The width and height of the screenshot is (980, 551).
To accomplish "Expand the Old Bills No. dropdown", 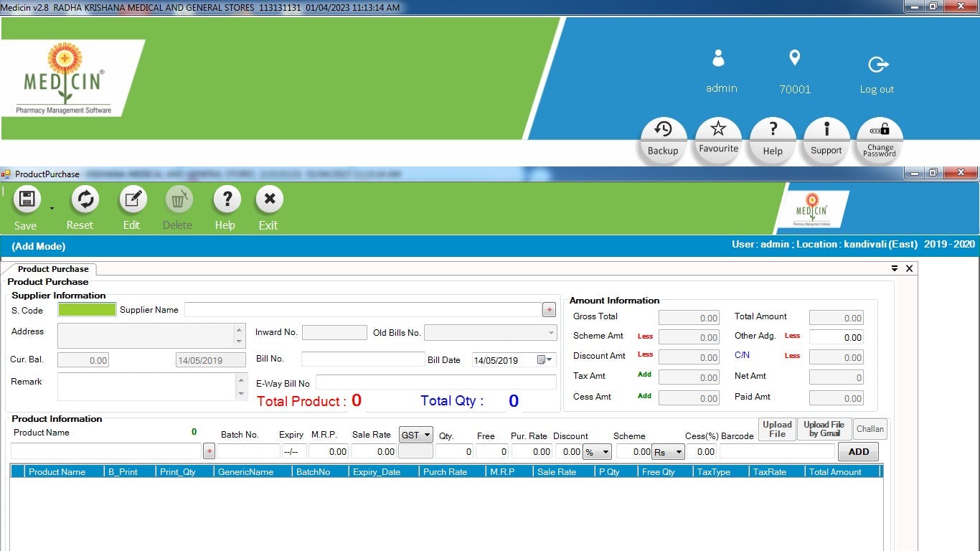I will point(550,332).
